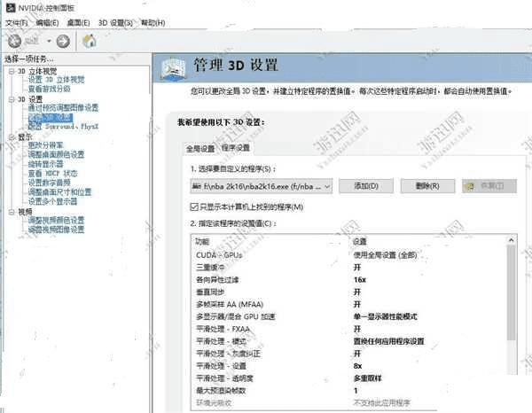Open 更改分辨率 task
The height and width of the screenshot is (413, 532).
[x=46, y=145]
